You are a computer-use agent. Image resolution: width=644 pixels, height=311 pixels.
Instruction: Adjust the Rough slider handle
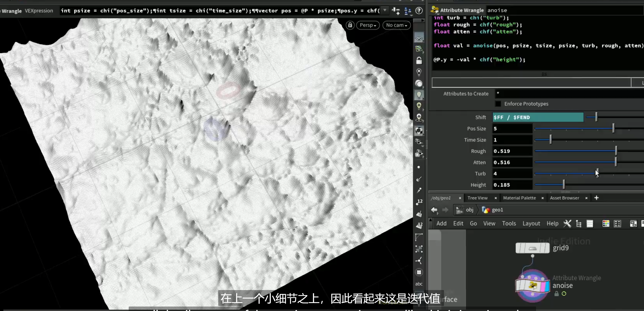[x=616, y=151]
